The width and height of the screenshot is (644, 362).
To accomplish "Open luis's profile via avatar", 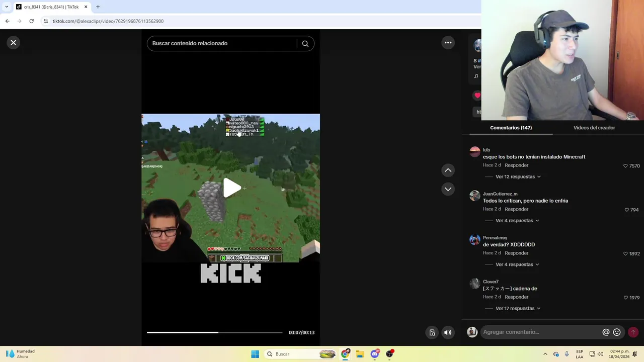I will (475, 152).
